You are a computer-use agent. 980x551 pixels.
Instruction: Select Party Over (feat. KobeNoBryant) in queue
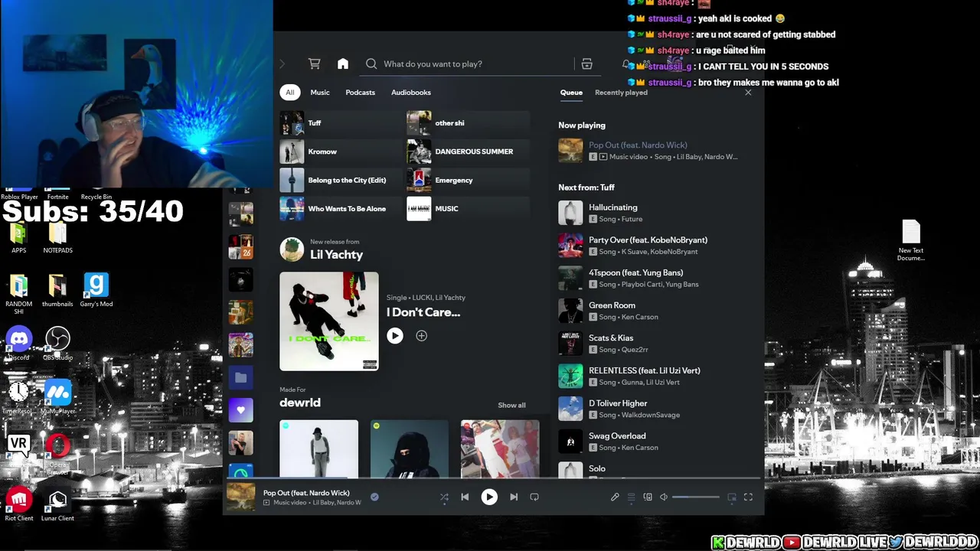(x=658, y=246)
